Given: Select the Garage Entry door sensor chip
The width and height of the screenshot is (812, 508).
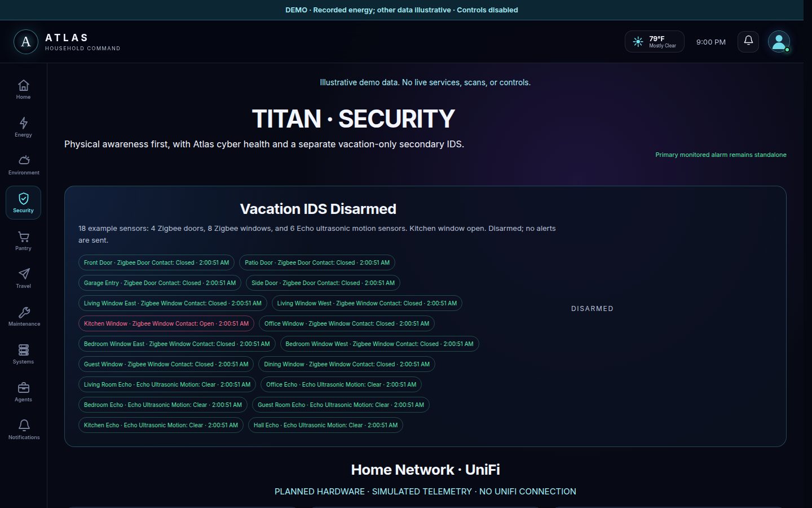Looking at the screenshot, I should [x=160, y=283].
